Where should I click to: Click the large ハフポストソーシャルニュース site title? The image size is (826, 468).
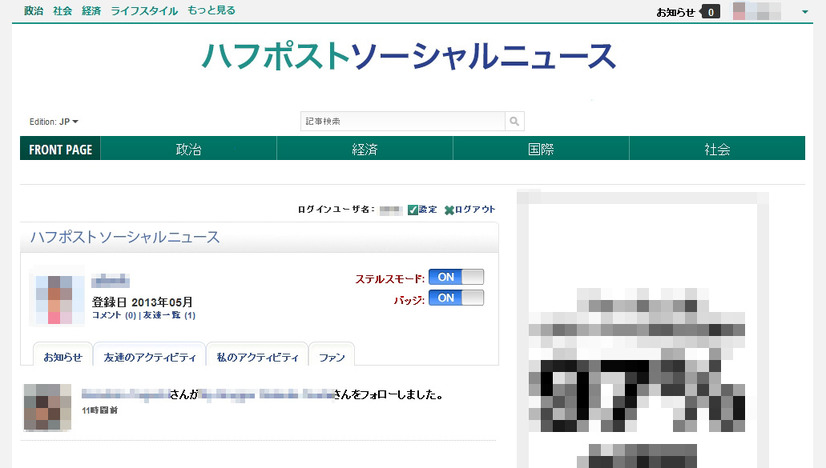(409, 56)
